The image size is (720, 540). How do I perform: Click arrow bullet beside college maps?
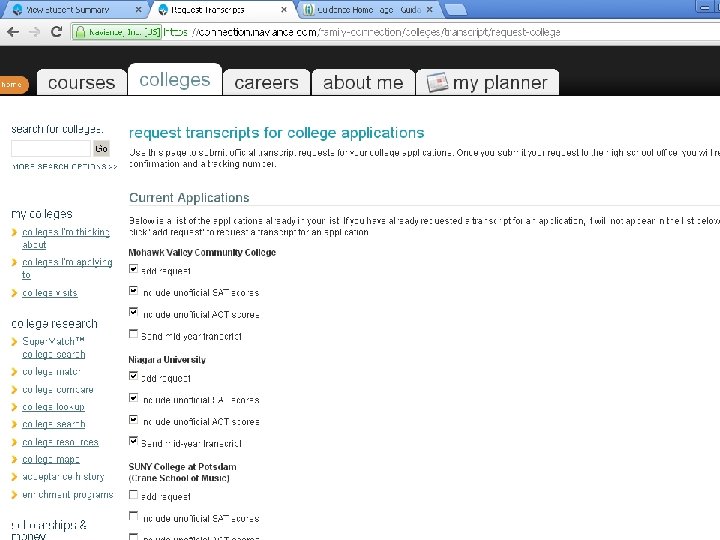click(14, 459)
